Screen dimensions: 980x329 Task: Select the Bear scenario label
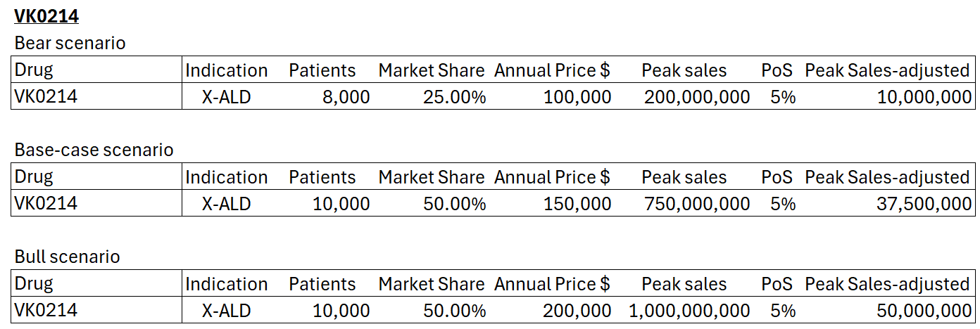click(70, 43)
